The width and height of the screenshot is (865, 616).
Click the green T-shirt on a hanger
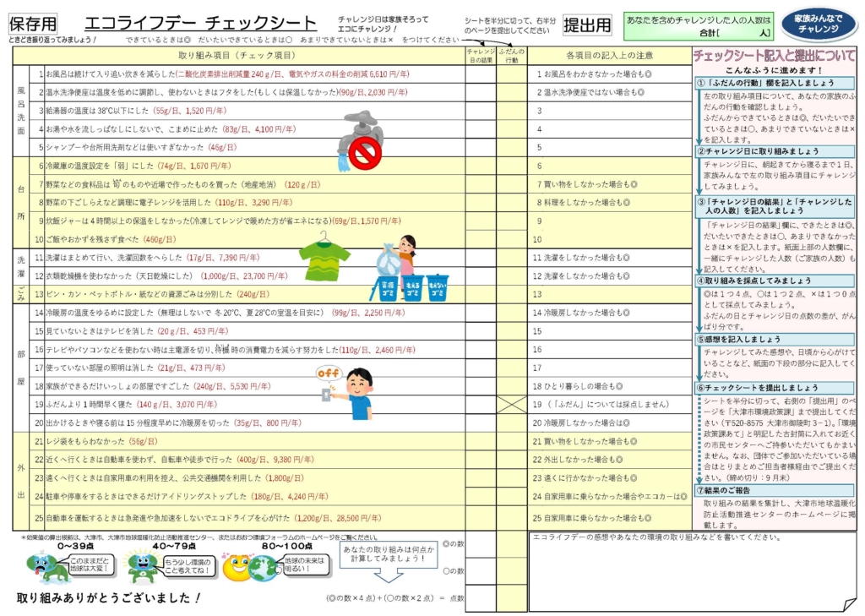tap(325, 255)
